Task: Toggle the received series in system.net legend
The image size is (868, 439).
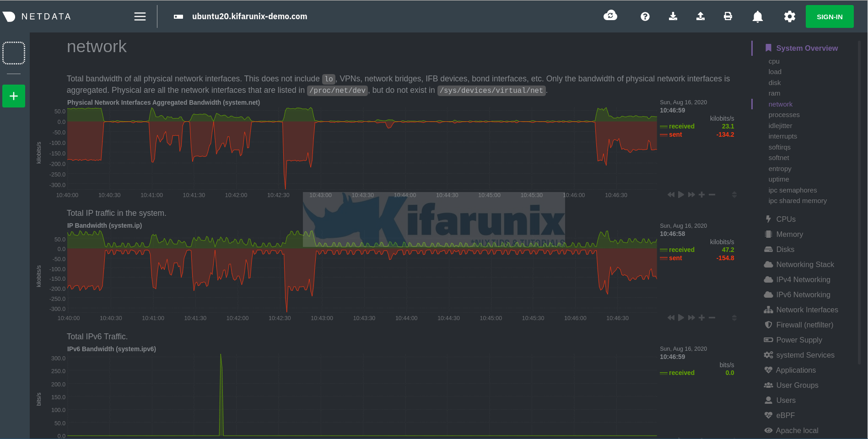Action: [x=681, y=126]
